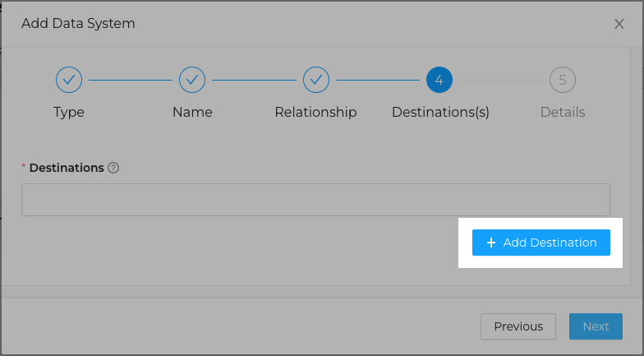
Task: Click the Relationship step checkmark circle
Action: pos(315,80)
